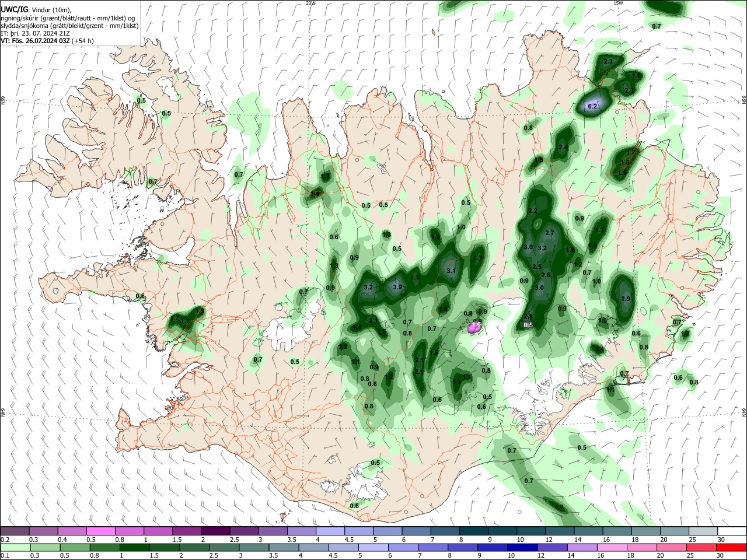Select the 2.4 value label on the map

pos(563,147)
